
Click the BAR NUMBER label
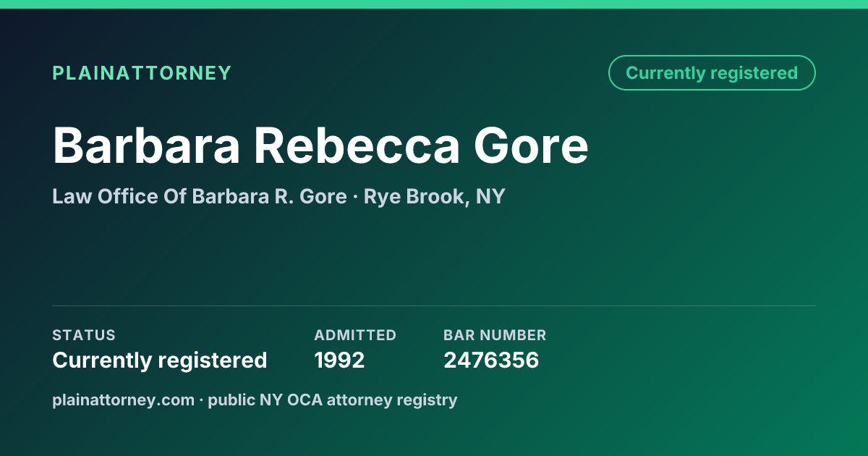[x=495, y=335]
